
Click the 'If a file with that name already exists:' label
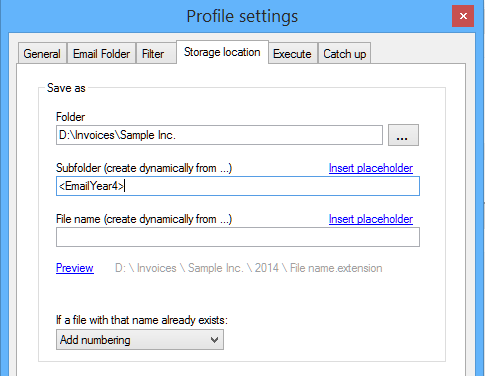(142, 320)
